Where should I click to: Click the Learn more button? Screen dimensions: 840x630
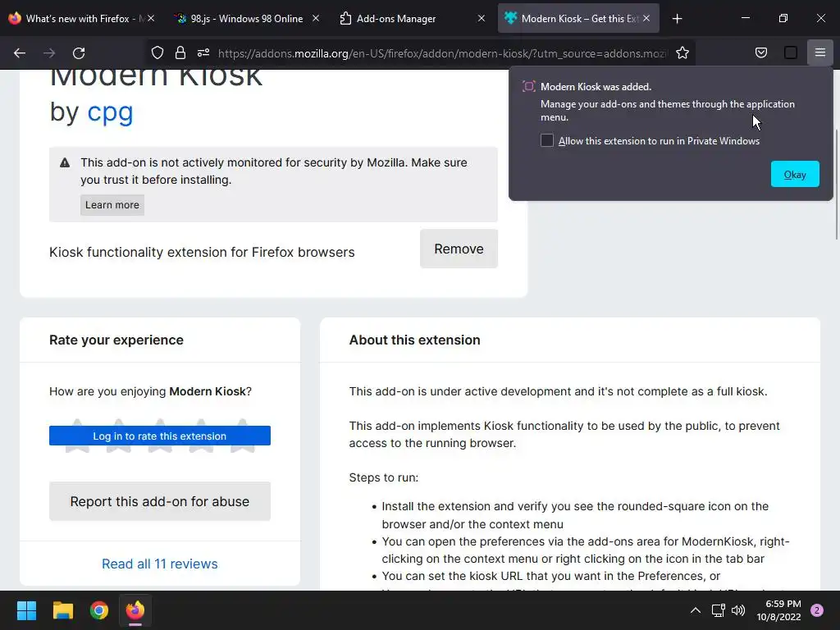112,204
